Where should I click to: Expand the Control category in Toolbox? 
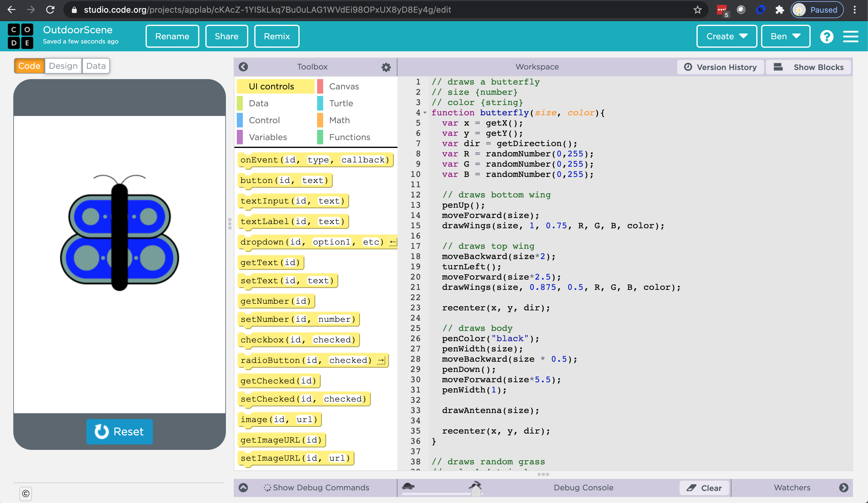(x=264, y=120)
